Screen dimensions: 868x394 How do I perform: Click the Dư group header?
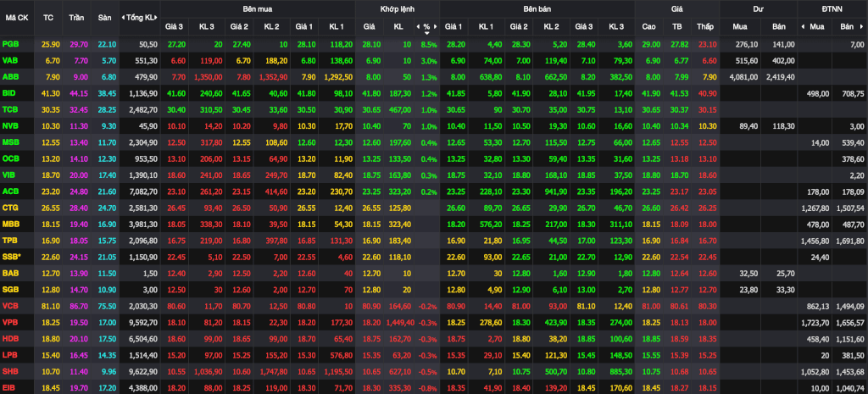point(758,8)
